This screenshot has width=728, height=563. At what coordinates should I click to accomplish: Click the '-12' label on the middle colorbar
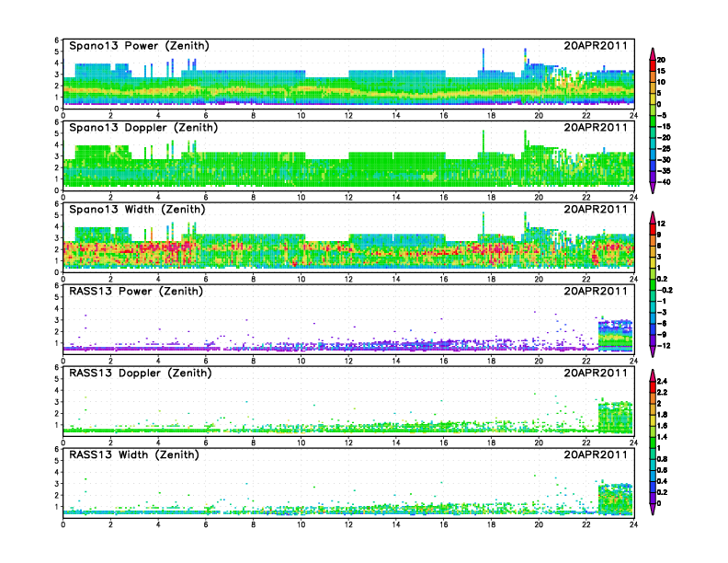point(664,346)
